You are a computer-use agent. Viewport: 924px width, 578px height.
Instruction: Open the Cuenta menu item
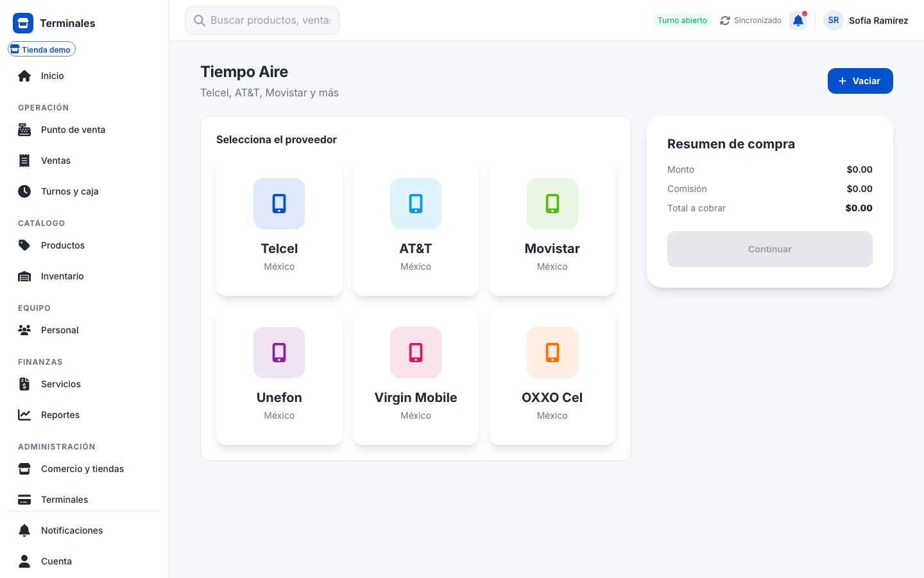tap(84, 561)
